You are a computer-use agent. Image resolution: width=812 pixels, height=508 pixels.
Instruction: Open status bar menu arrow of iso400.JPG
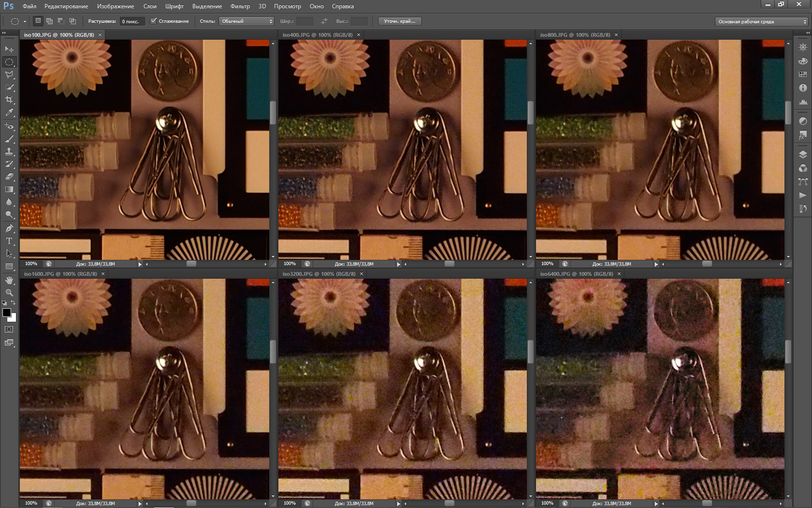point(398,264)
